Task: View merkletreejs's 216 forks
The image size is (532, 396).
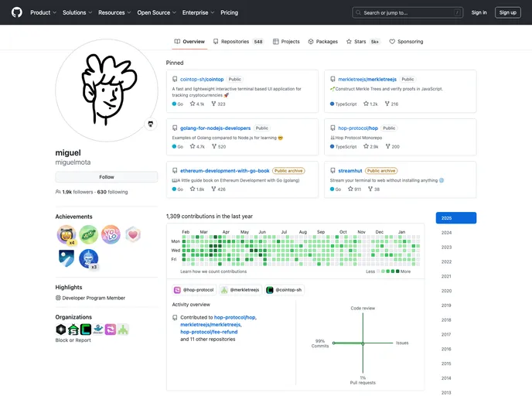Action: click(x=391, y=104)
